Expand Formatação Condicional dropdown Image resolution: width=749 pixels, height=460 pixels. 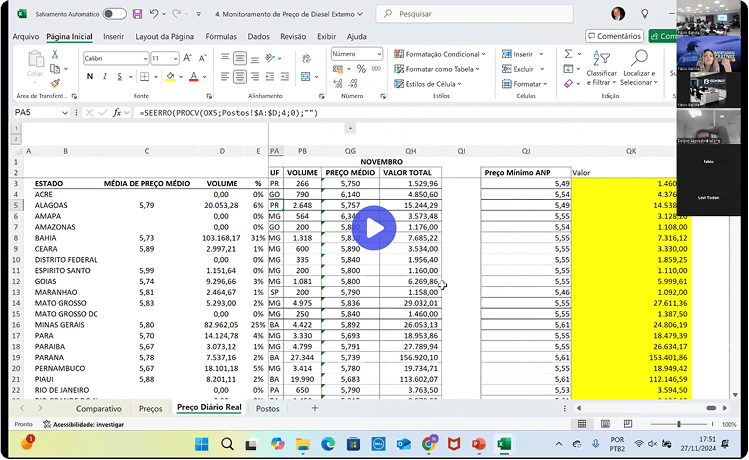445,54
